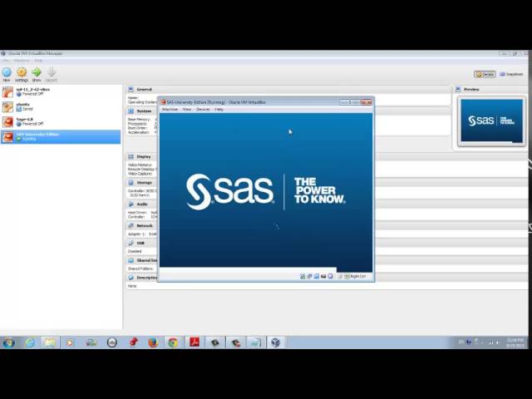Open the round clock-like taskbar icon

pos(112,342)
